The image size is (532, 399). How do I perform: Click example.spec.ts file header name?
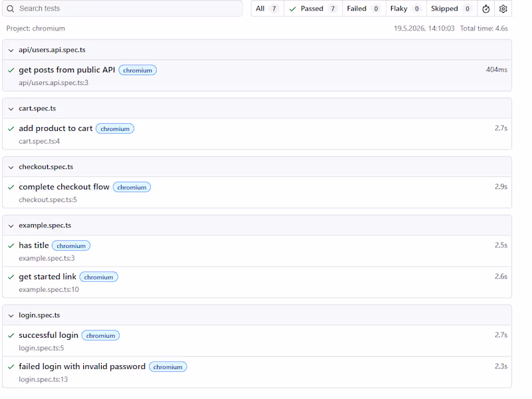coord(45,225)
